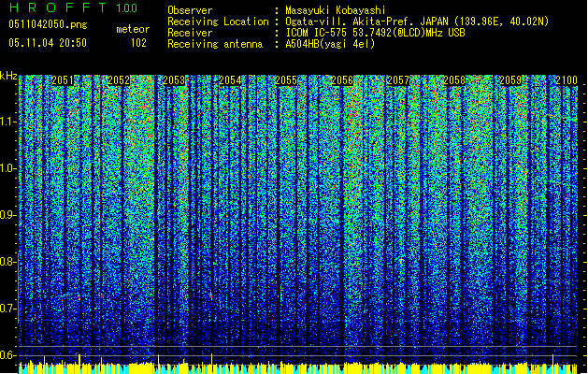Select the file name 0511042050.png
588x374 pixels.
click(48, 25)
